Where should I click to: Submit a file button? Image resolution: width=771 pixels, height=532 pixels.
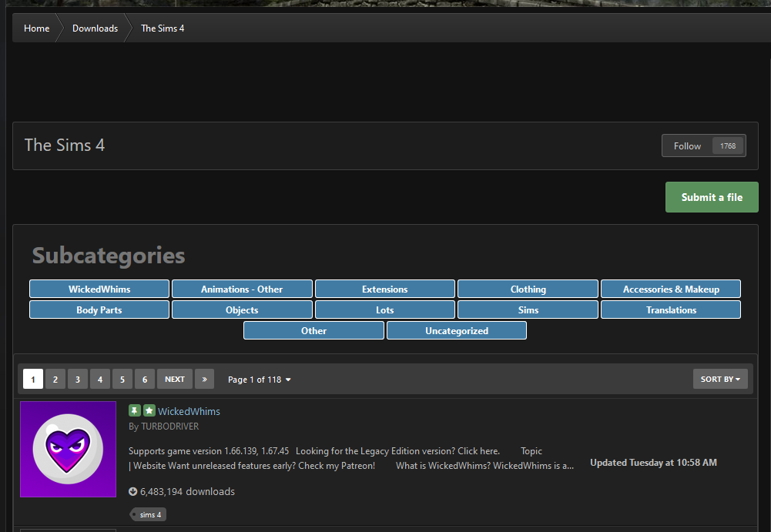tap(712, 197)
